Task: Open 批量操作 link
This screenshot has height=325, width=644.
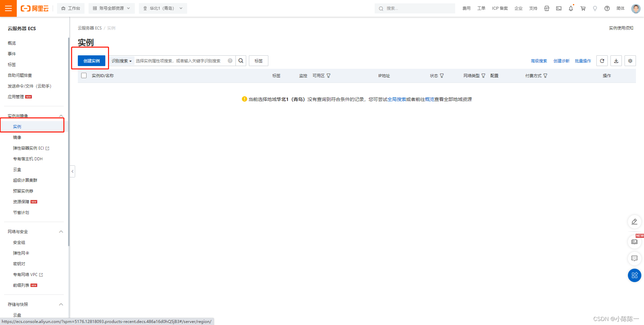Action: [583, 61]
